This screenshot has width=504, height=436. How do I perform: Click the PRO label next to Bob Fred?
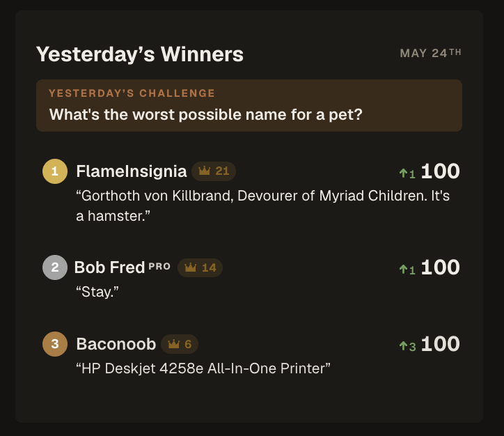click(159, 266)
